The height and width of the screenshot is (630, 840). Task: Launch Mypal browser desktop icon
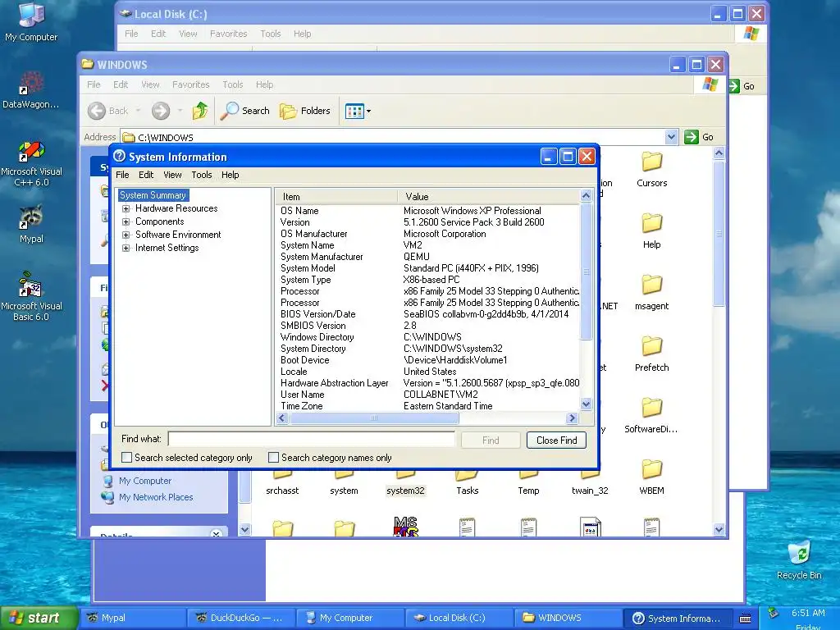(x=31, y=224)
